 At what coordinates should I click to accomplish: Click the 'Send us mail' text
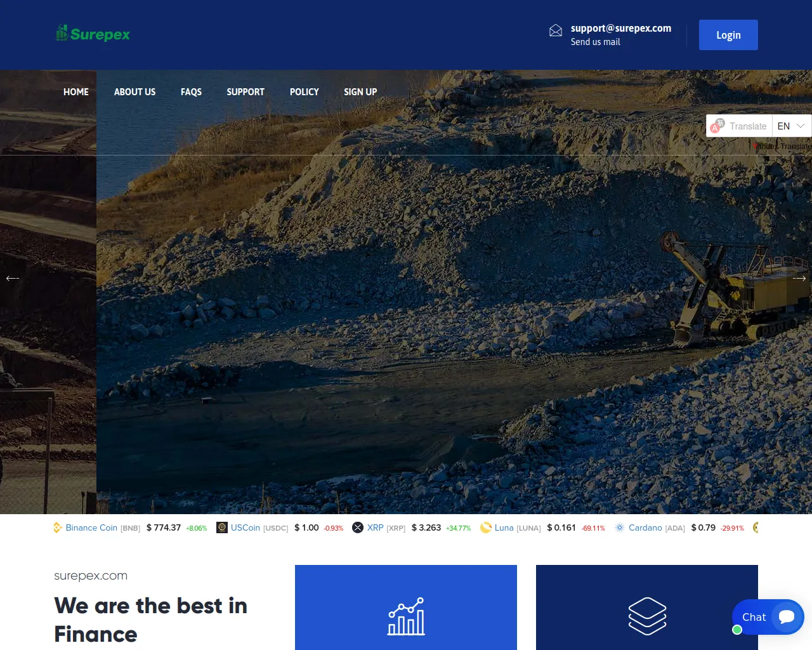point(596,42)
